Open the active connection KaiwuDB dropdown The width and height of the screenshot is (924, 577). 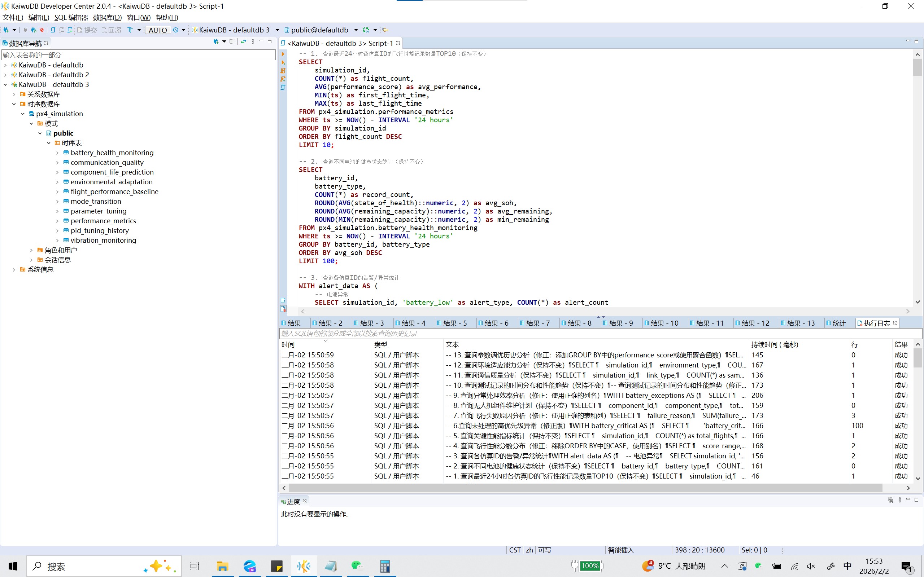(x=277, y=30)
